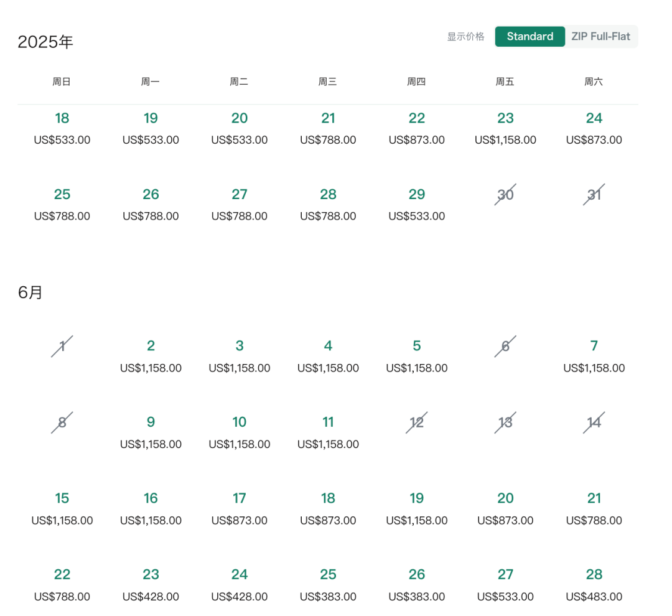This screenshot has width=672, height=616.
Task: Click the 周五 weekday header
Action: coord(505,82)
